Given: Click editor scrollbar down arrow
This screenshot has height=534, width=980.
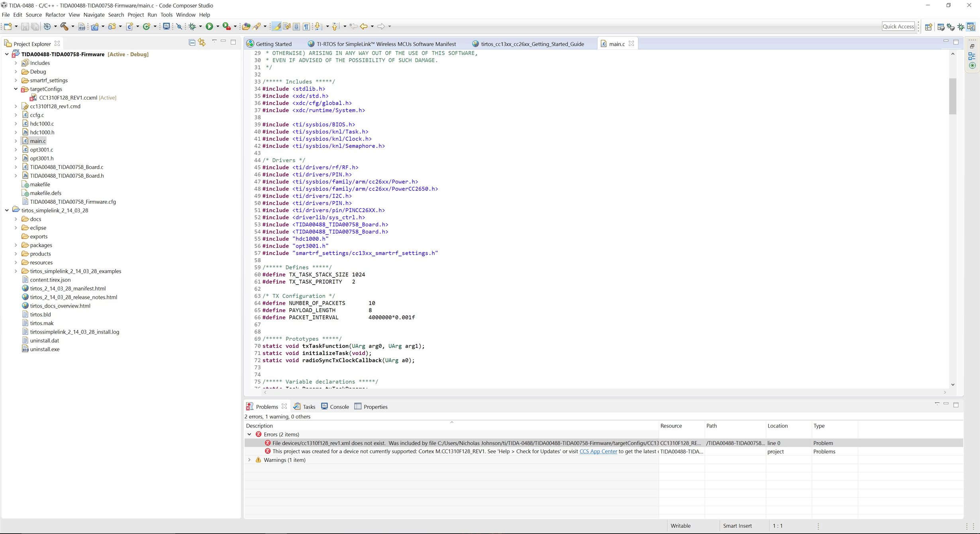Looking at the screenshot, I should tap(953, 385).
